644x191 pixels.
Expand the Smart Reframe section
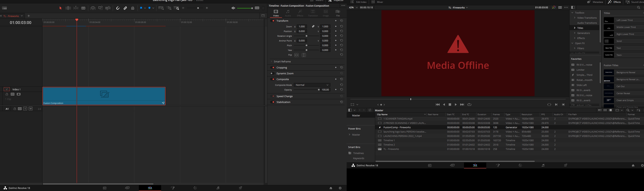[271, 62]
